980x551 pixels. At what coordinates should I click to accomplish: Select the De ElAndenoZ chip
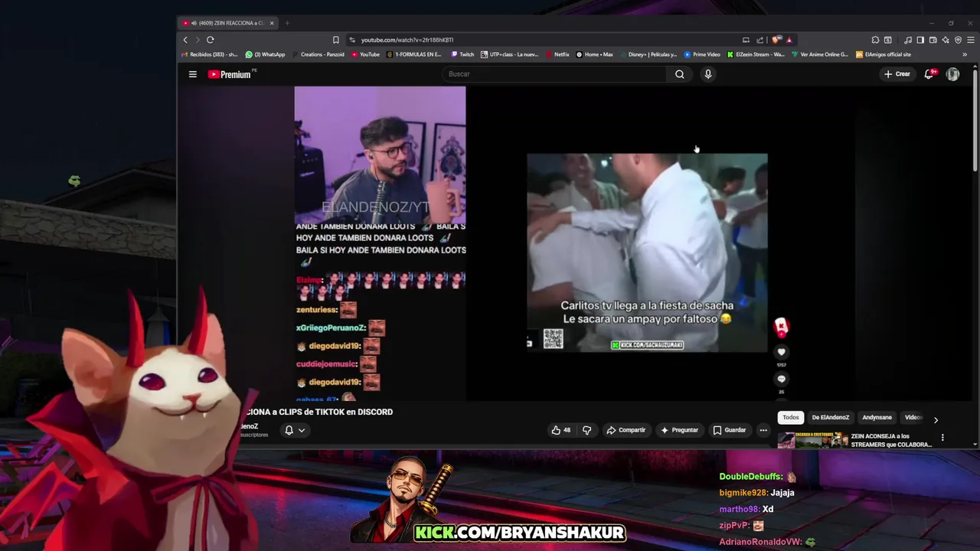pos(830,418)
